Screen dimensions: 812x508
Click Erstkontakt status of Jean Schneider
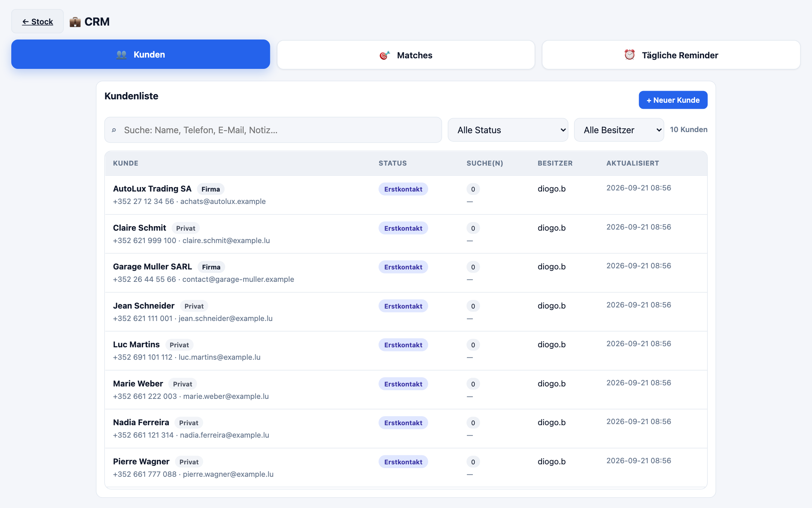(403, 306)
